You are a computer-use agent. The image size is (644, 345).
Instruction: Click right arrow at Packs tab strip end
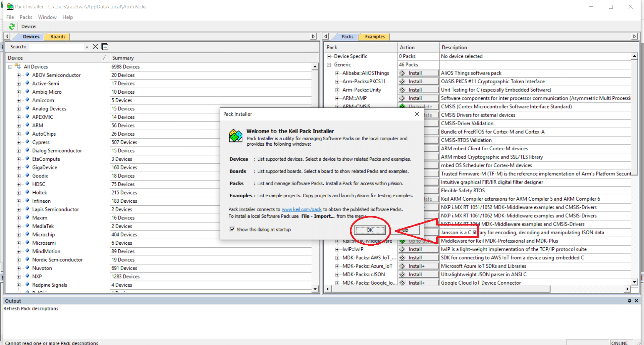[634, 36]
